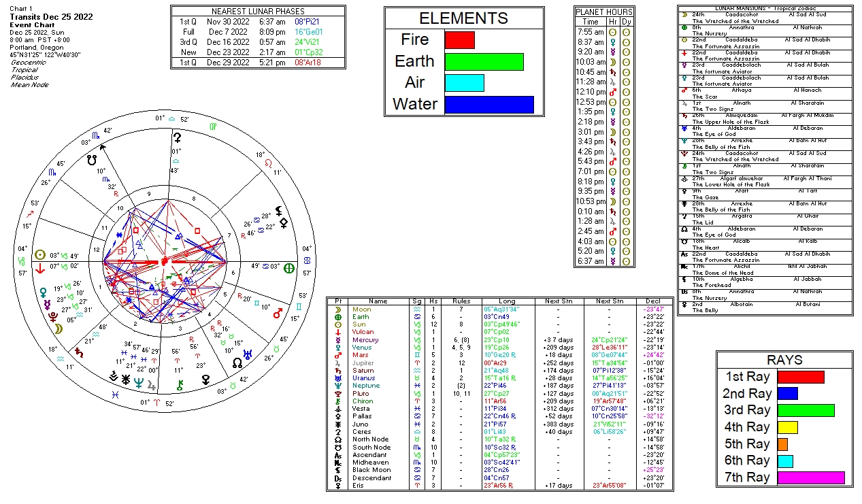
Task: Click the Moon symbol in the planet table's Moon row
Action: point(337,309)
